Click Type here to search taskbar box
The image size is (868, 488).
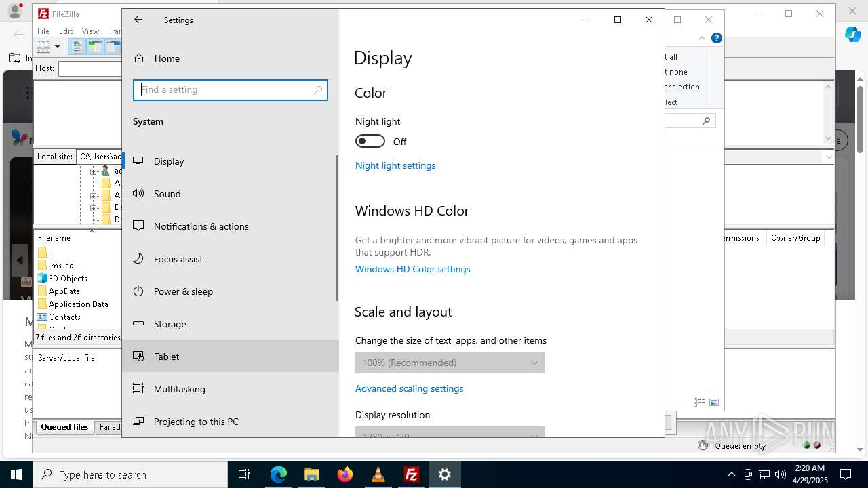[130, 474]
